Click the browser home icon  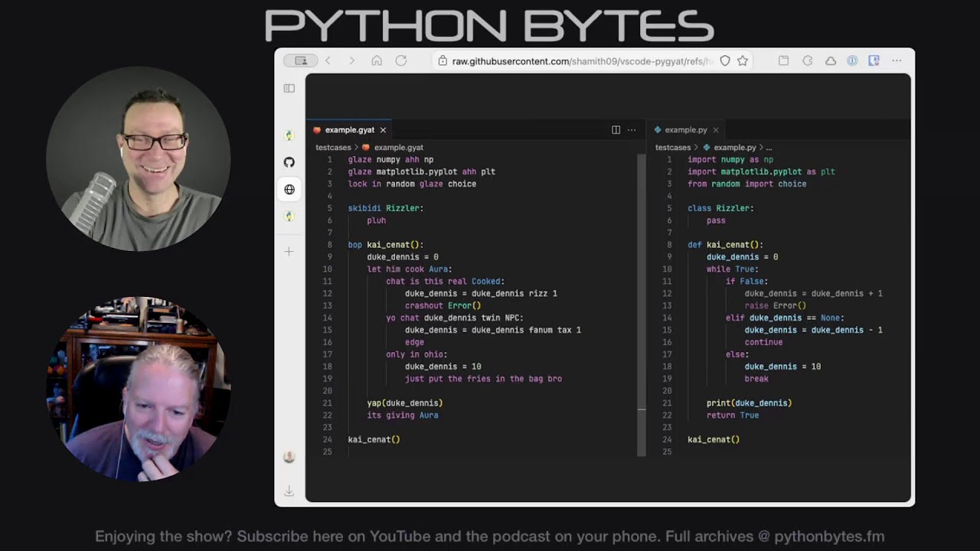click(377, 61)
